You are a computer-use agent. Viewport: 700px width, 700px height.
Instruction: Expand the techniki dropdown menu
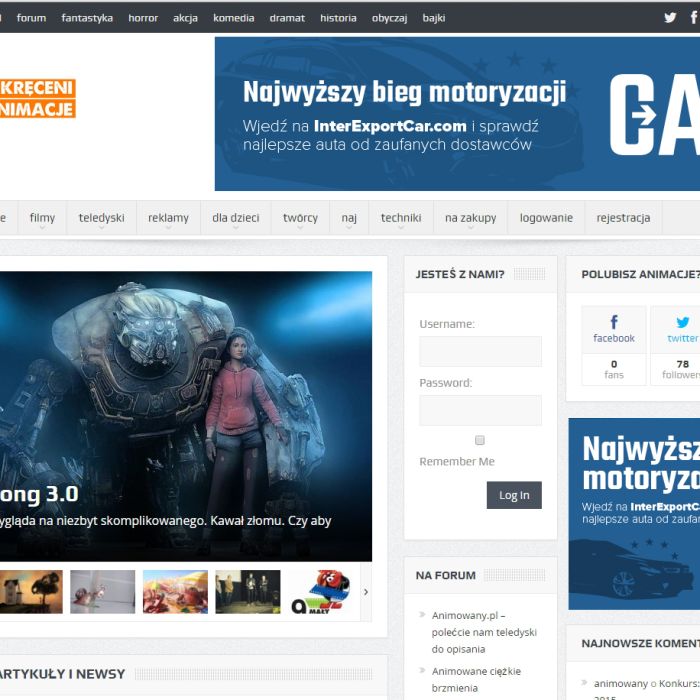(401, 218)
